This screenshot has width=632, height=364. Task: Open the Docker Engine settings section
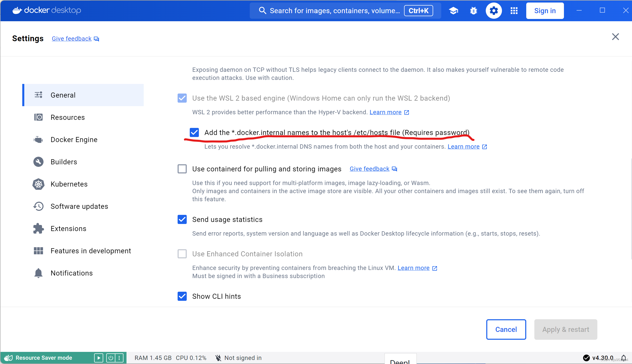click(x=74, y=140)
